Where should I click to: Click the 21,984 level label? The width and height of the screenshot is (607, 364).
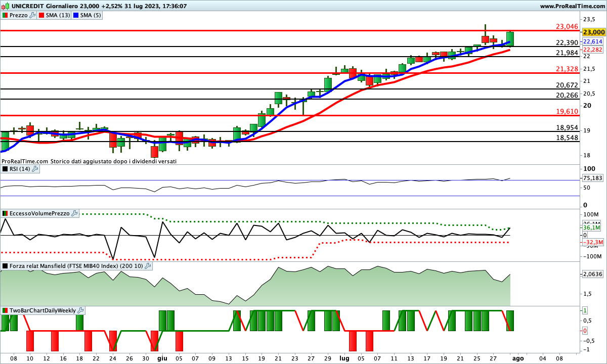tap(567, 53)
